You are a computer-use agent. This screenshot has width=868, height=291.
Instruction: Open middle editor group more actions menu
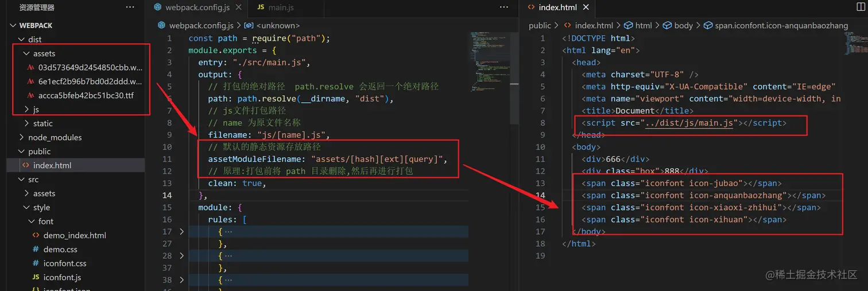pos(504,7)
